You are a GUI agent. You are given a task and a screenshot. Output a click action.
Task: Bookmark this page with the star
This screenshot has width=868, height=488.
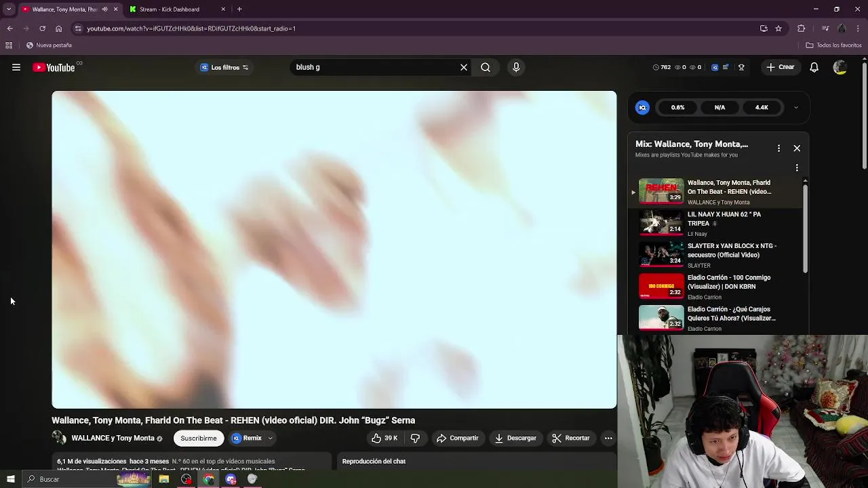pyautogui.click(x=778, y=28)
